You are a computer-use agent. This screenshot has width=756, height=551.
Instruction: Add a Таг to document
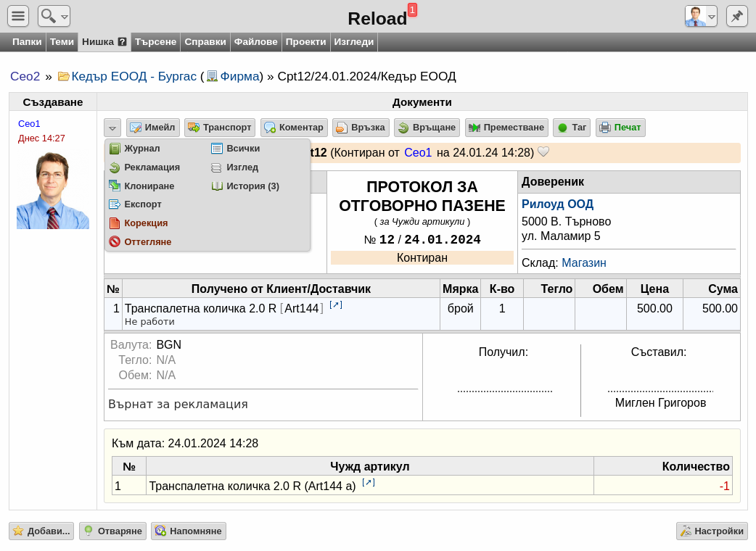[x=571, y=128]
